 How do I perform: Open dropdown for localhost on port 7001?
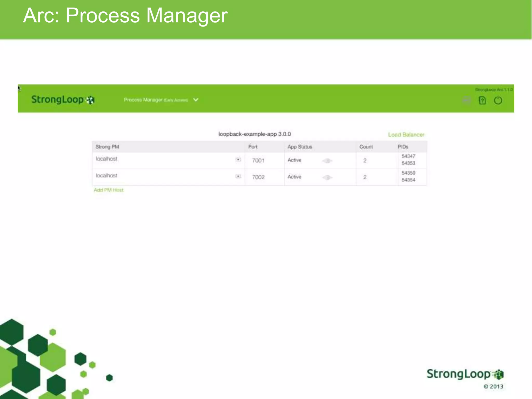(x=238, y=159)
